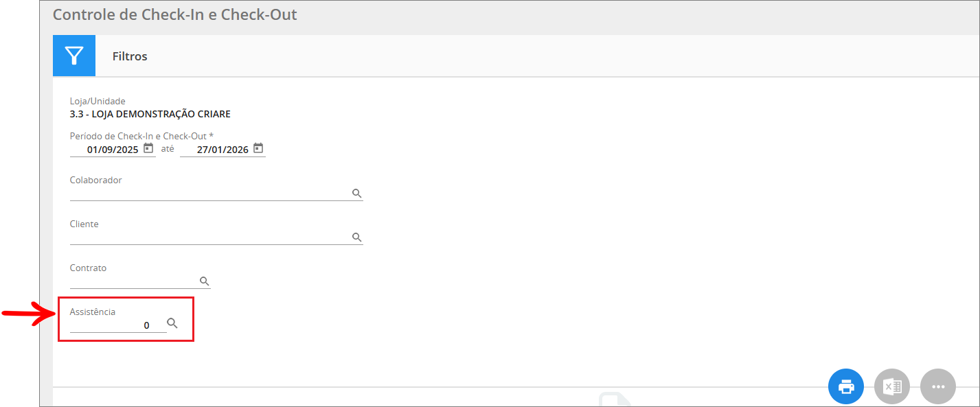Open the end date calendar picker

point(258,148)
